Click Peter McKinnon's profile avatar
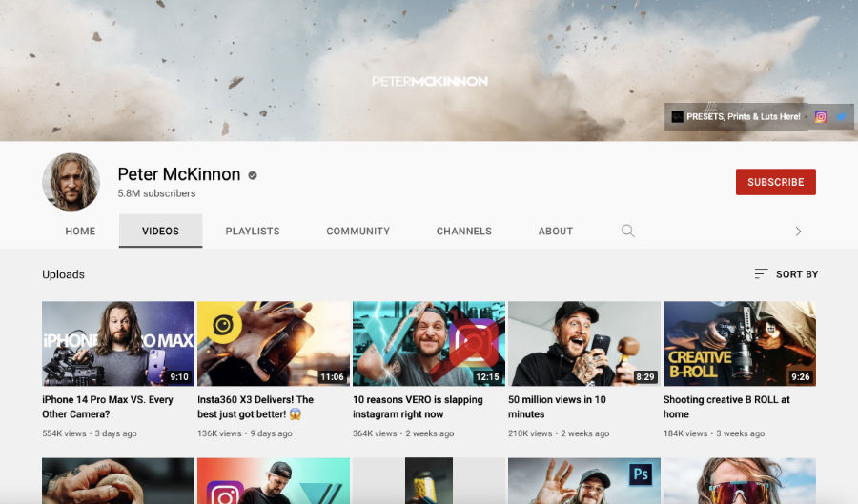858x504 pixels. point(71,181)
